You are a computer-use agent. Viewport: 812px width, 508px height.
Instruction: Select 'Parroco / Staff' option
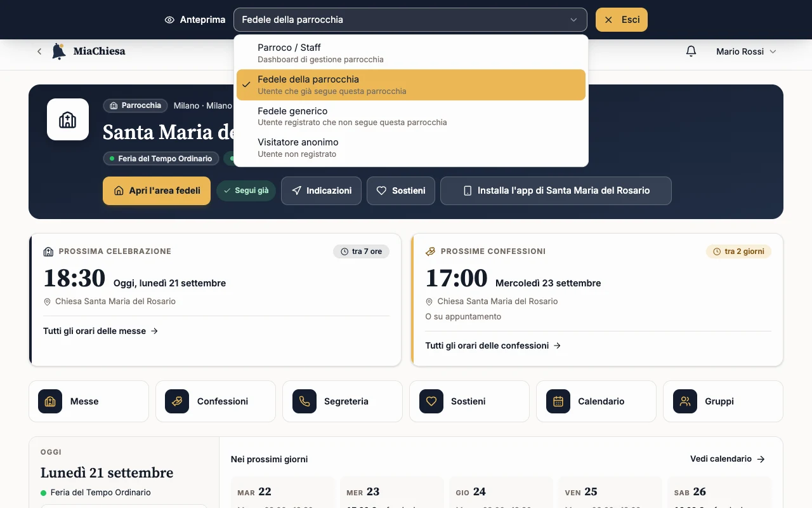tap(411, 53)
